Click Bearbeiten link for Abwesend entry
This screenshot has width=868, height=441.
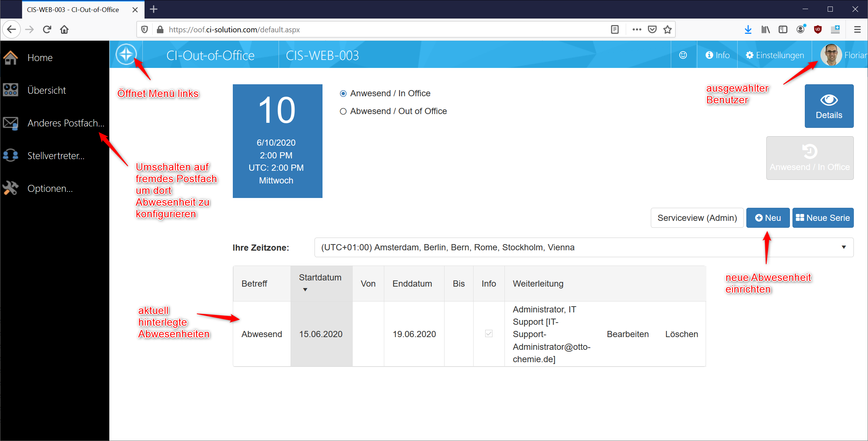[x=628, y=334]
